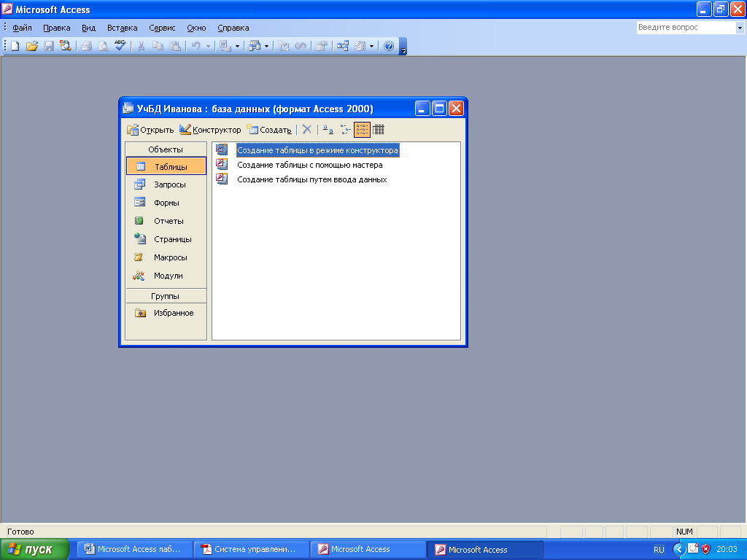Open the Окно menu
The height and width of the screenshot is (560, 747).
pyautogui.click(x=196, y=28)
